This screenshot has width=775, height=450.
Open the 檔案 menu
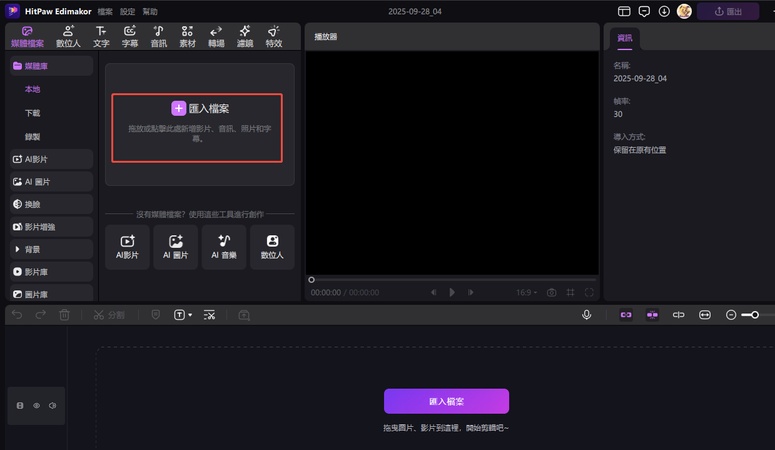[105, 11]
